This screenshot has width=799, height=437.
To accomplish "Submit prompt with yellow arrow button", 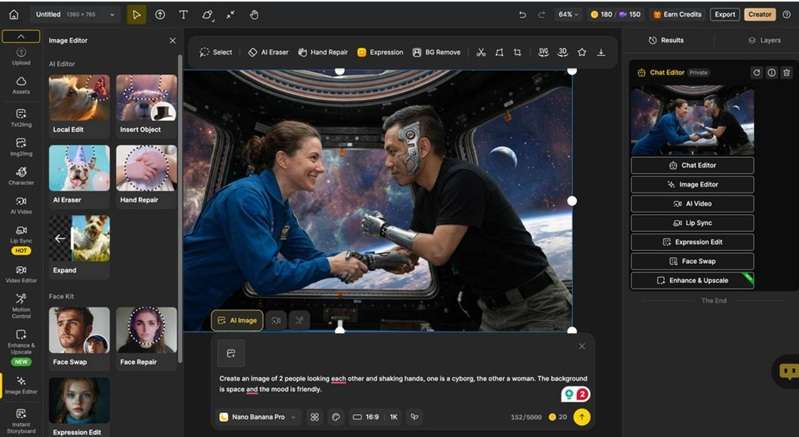I will [581, 417].
